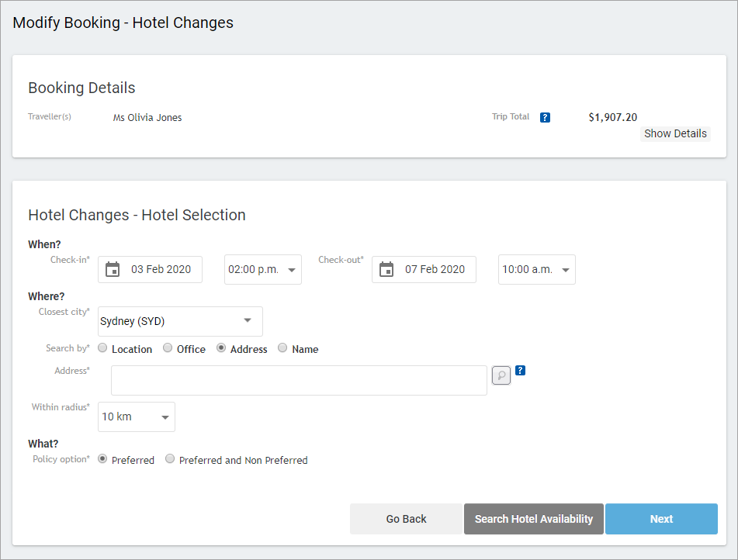Click Search Hotel Availability
This screenshot has width=738, height=560.
point(533,519)
